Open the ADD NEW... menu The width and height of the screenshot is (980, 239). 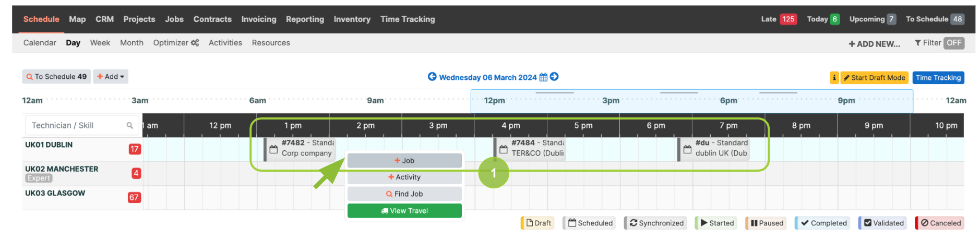(875, 44)
